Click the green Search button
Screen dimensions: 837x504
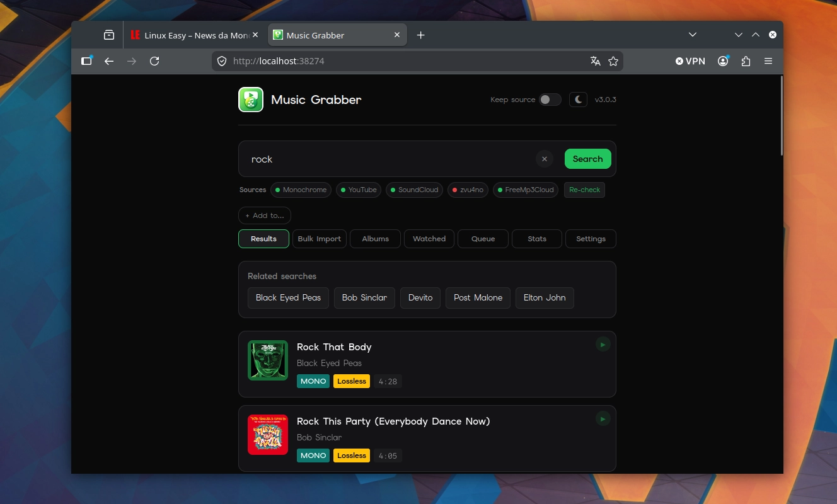[588, 159]
